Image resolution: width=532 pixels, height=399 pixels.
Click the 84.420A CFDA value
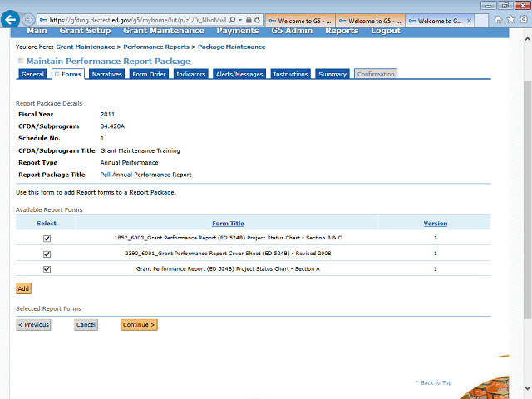point(112,126)
